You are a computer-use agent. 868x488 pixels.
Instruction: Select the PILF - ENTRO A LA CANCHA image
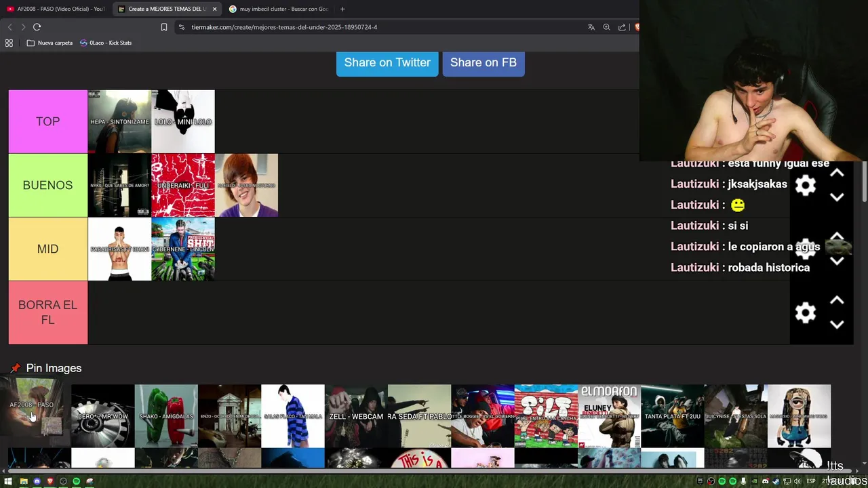tap(546, 416)
